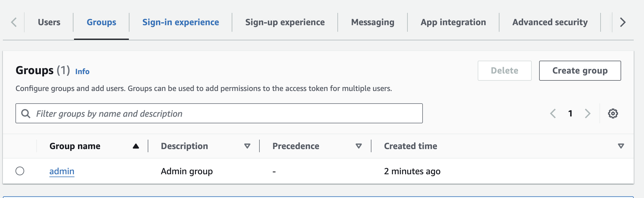Sort groups by Created time column

[x=621, y=146]
